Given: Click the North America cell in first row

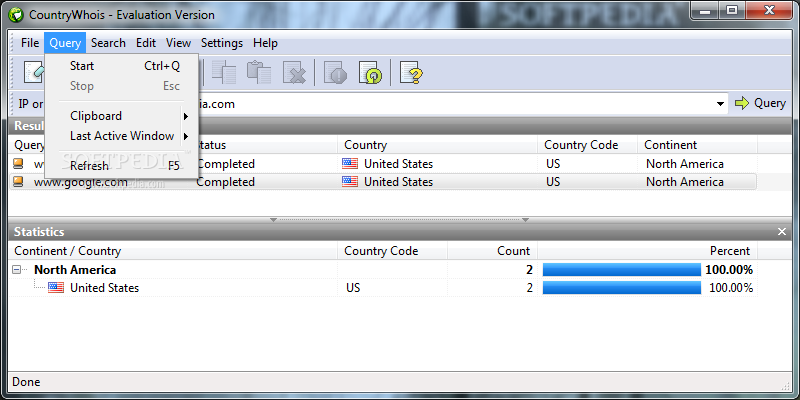Looking at the screenshot, I should point(685,164).
